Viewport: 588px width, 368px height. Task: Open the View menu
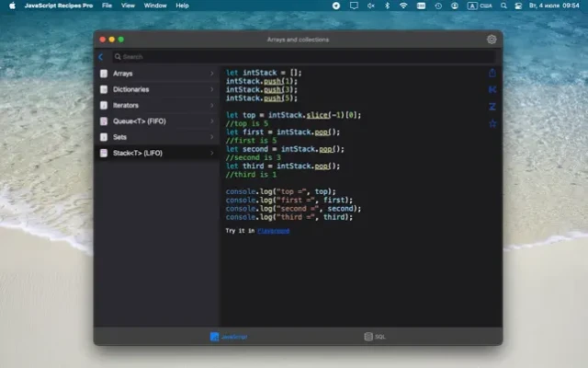click(128, 6)
